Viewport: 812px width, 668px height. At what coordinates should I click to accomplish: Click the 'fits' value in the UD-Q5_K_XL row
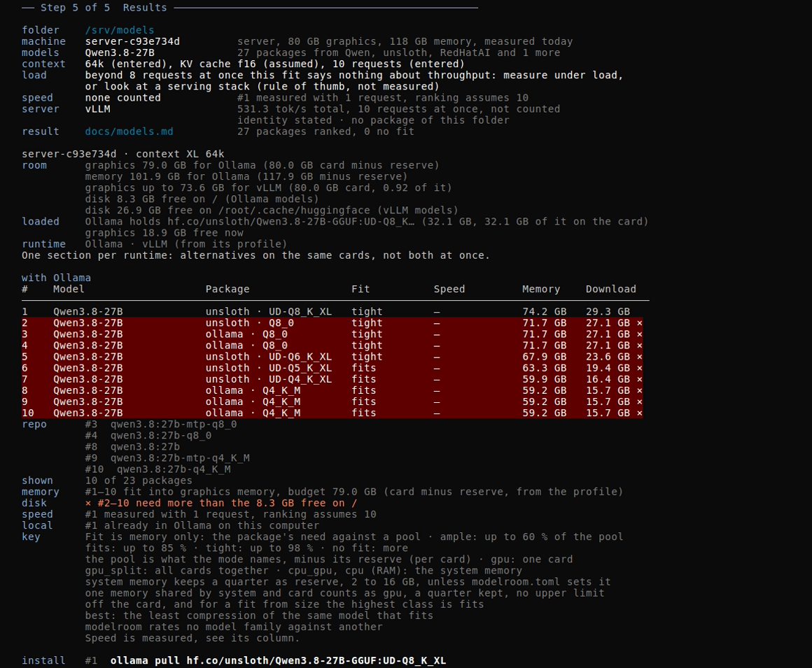click(x=364, y=368)
